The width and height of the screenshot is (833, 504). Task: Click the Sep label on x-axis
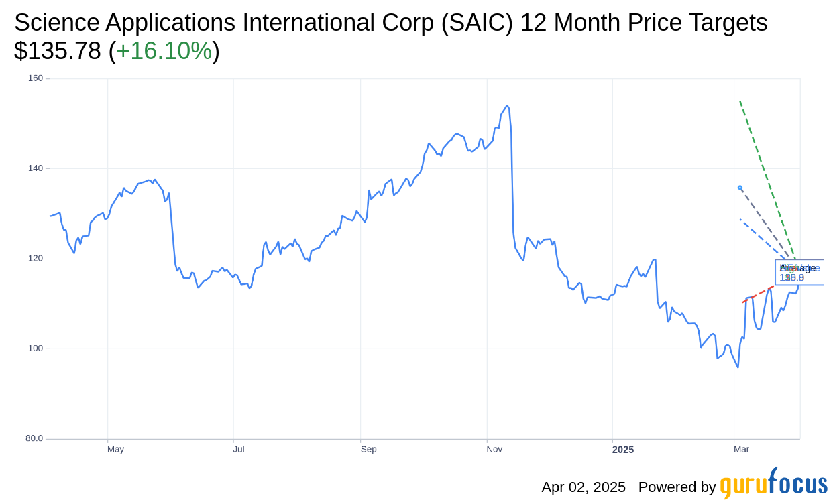click(x=369, y=449)
